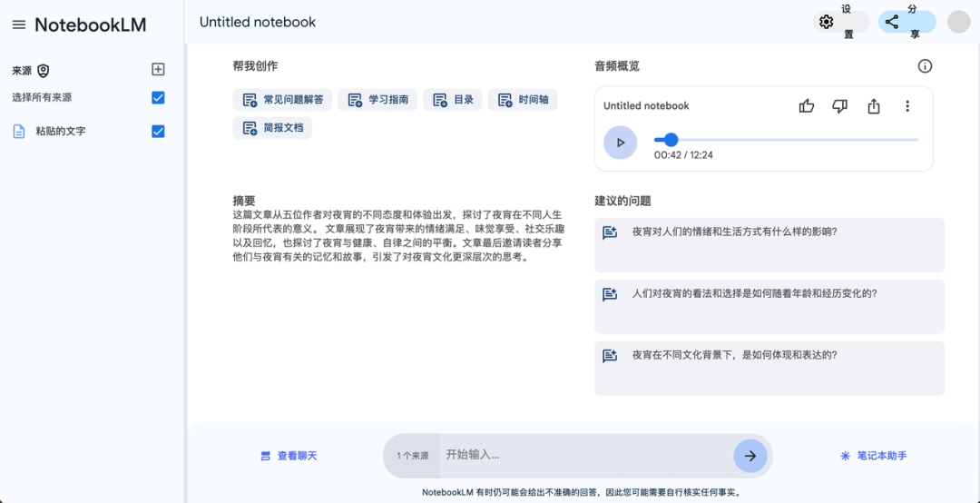Focus the 开始输入 chat input field
The image size is (980, 503).
tap(586, 456)
